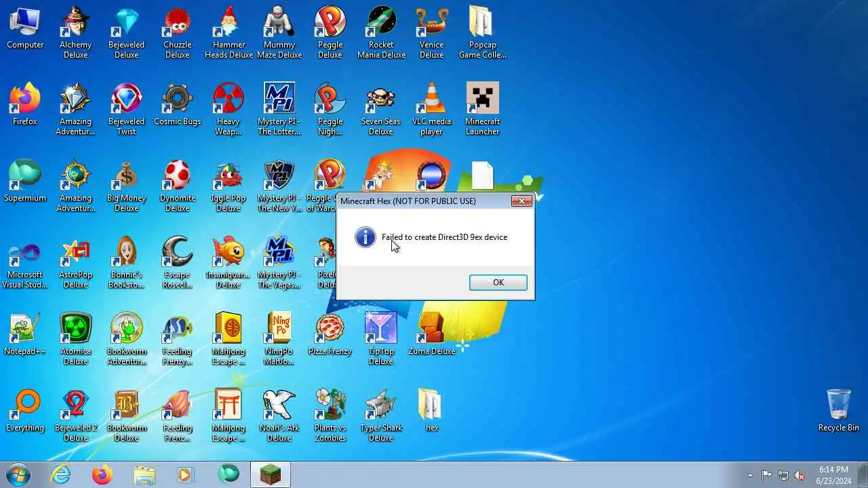The width and height of the screenshot is (868, 488).
Task: Open the Action Center flag icon
Action: [x=766, y=475]
